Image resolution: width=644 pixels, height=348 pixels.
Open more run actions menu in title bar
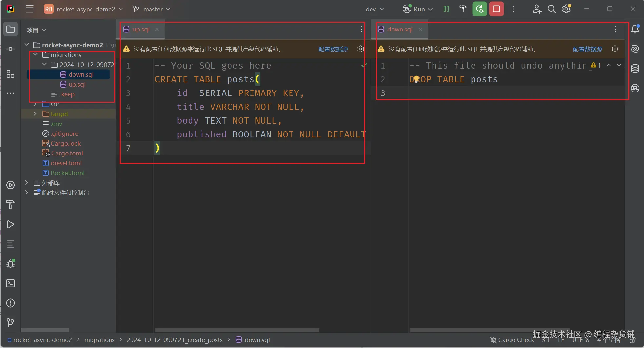(x=513, y=9)
